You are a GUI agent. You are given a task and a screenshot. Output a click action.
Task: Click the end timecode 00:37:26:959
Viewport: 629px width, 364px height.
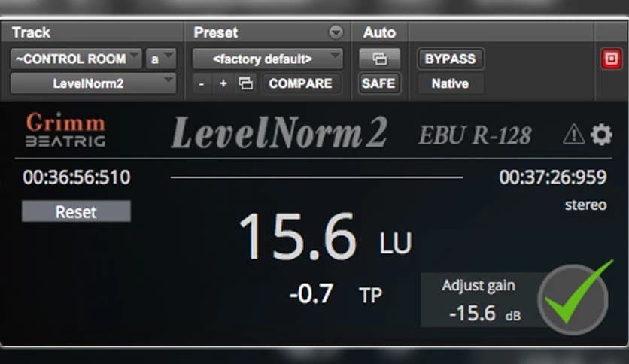pyautogui.click(x=553, y=177)
